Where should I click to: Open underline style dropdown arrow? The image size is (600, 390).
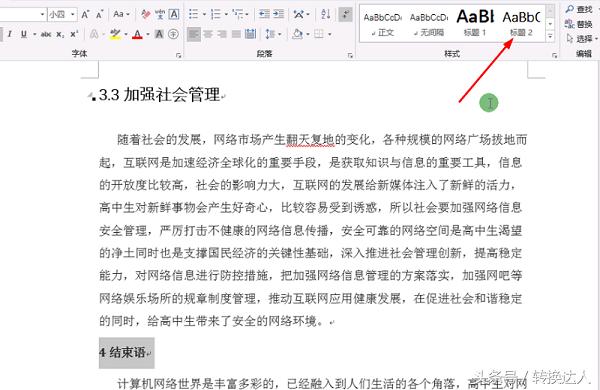click(34, 34)
